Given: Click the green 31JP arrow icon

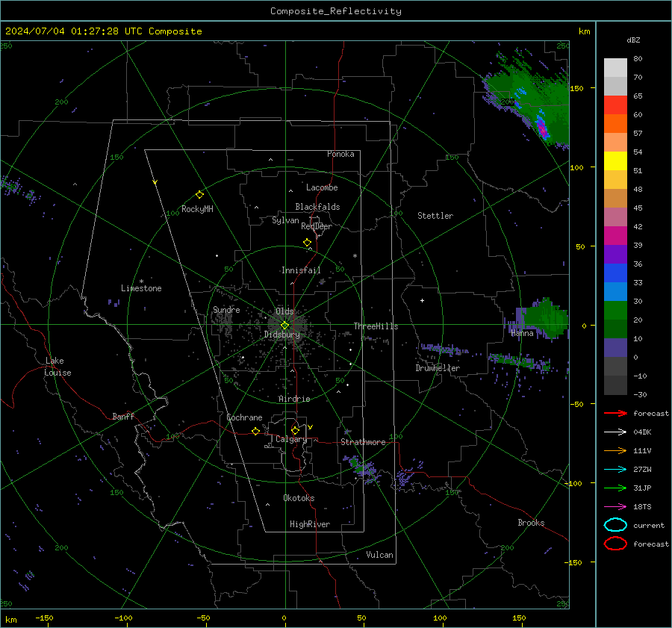Looking at the screenshot, I should pyautogui.click(x=615, y=488).
